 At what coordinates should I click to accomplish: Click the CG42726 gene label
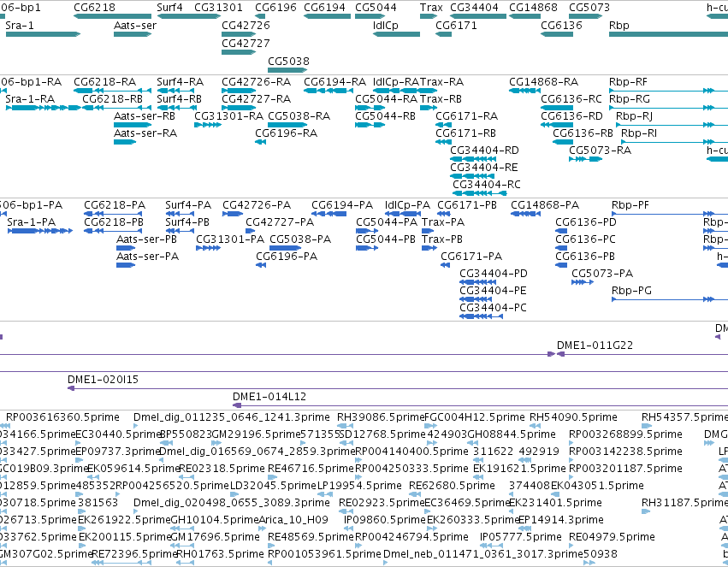coord(246,26)
